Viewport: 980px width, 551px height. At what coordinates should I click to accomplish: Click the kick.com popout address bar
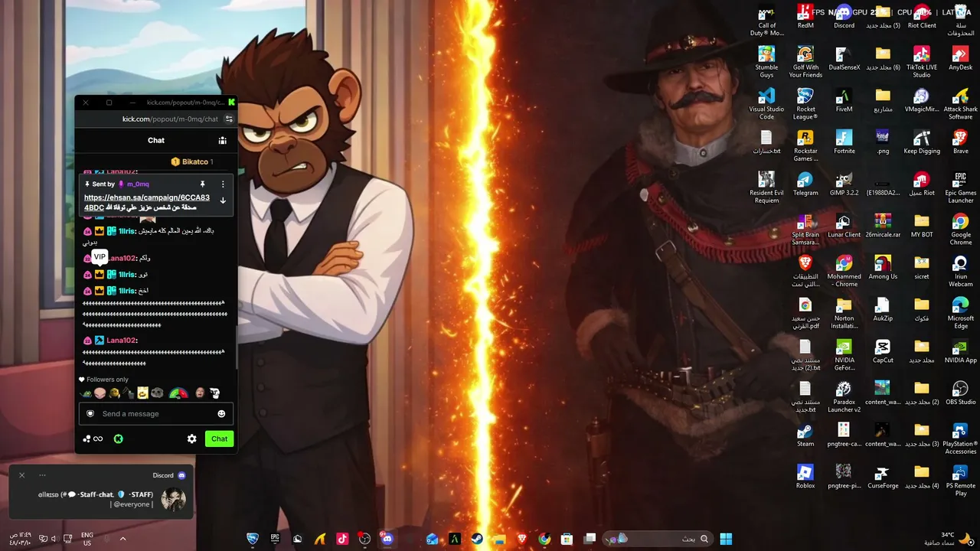point(170,119)
